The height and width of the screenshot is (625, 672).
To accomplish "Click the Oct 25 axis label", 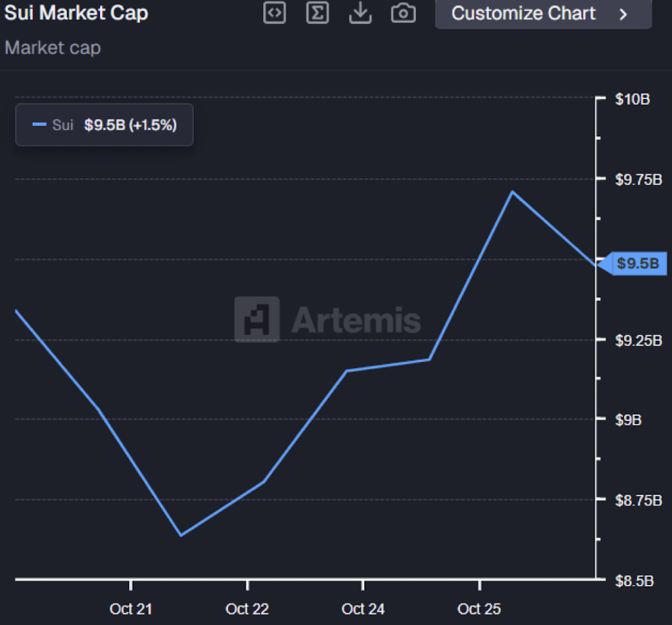I will (x=479, y=609).
